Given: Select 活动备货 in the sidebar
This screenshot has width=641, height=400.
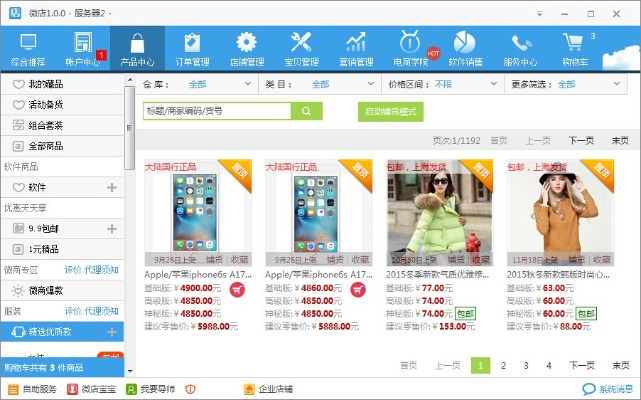Looking at the screenshot, I should (x=62, y=105).
